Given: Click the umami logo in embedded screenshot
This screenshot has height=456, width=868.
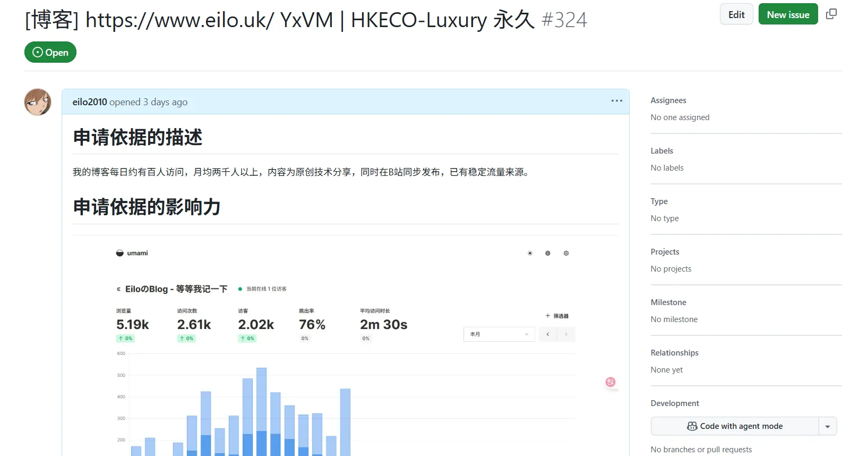Looking at the screenshot, I should coord(132,253).
